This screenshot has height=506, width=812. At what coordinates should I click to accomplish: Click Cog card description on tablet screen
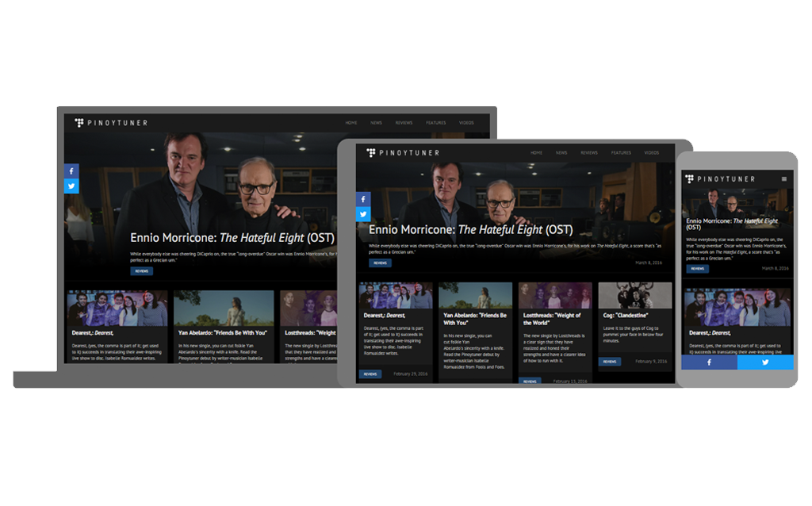(x=633, y=335)
